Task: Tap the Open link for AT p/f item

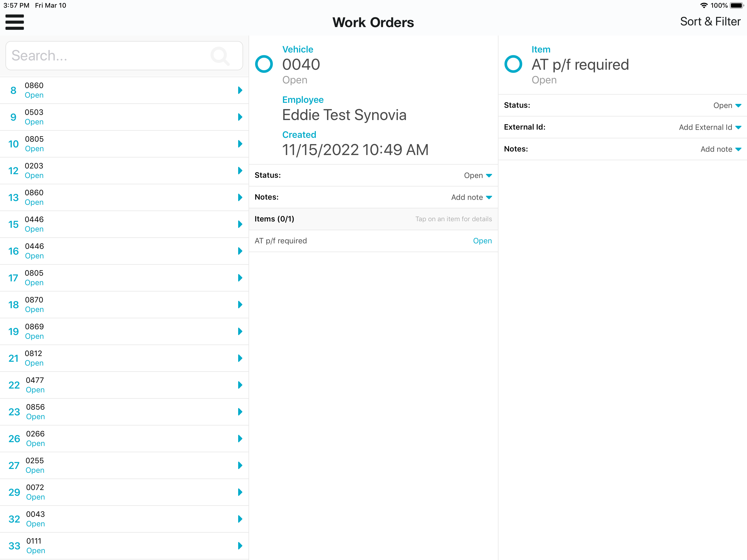Action: [482, 241]
